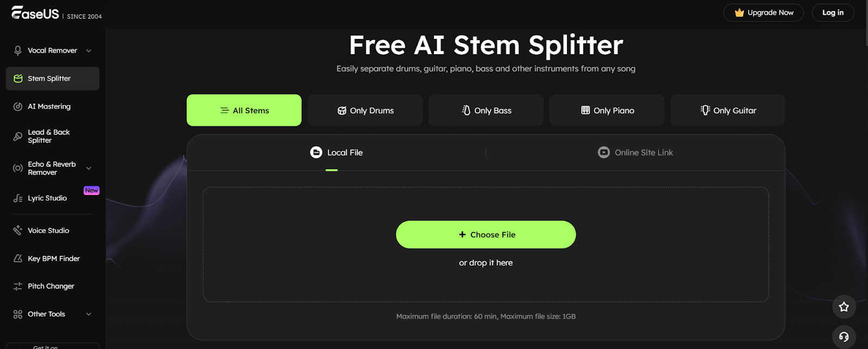Switch to the Local File tab
The image size is (868, 349).
click(336, 153)
